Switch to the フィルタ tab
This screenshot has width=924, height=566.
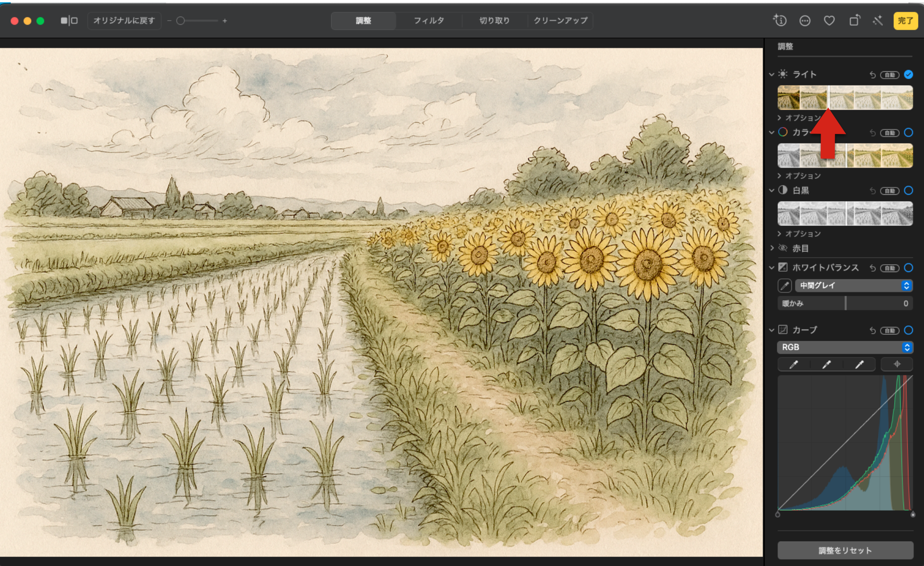pos(429,21)
